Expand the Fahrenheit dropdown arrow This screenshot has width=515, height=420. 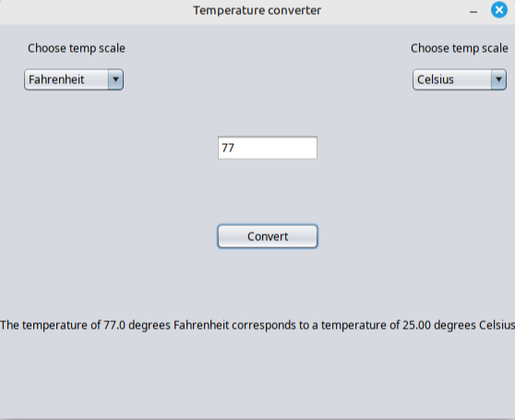point(115,79)
